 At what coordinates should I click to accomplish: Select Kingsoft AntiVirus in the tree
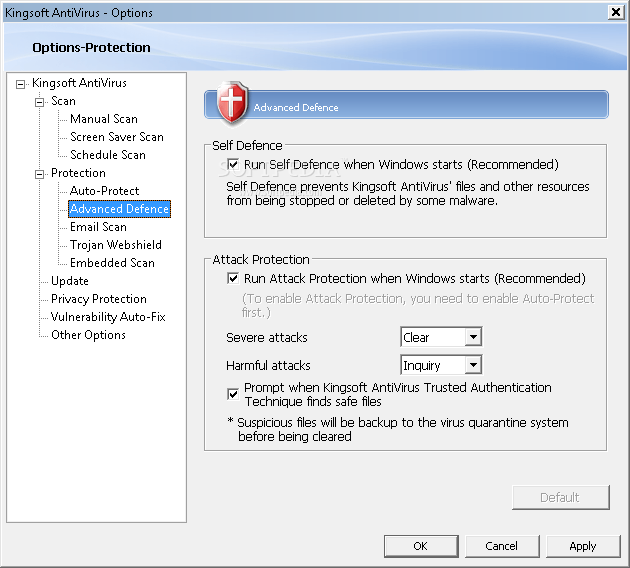coord(79,83)
